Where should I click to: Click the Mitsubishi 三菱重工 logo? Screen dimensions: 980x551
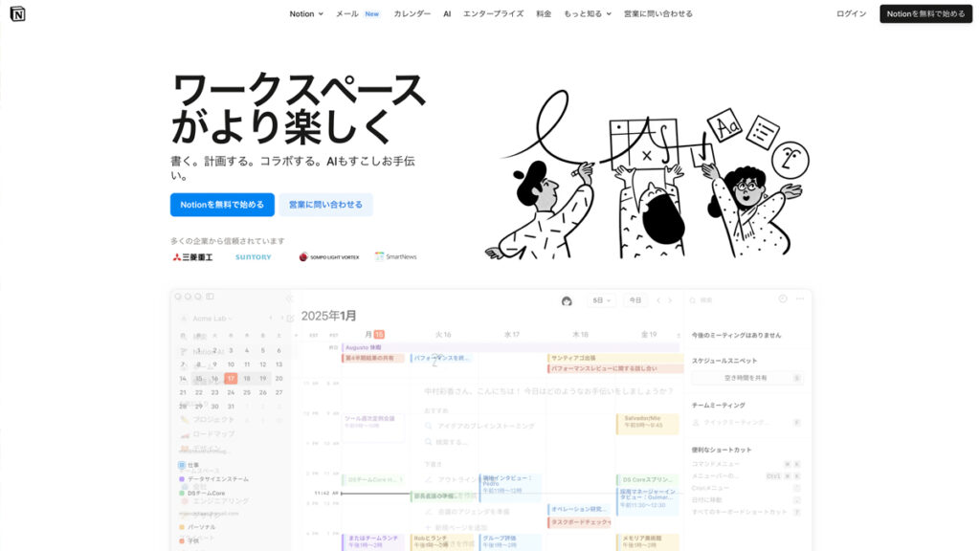(x=193, y=256)
